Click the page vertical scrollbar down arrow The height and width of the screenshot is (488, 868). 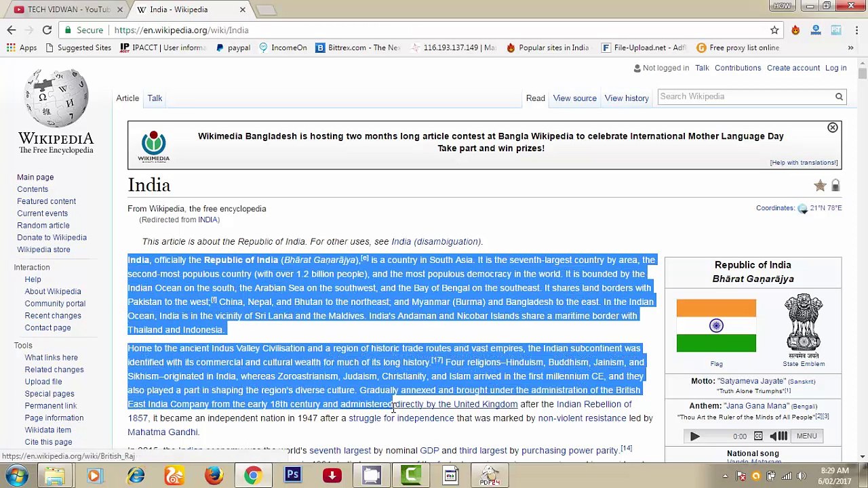click(862, 457)
